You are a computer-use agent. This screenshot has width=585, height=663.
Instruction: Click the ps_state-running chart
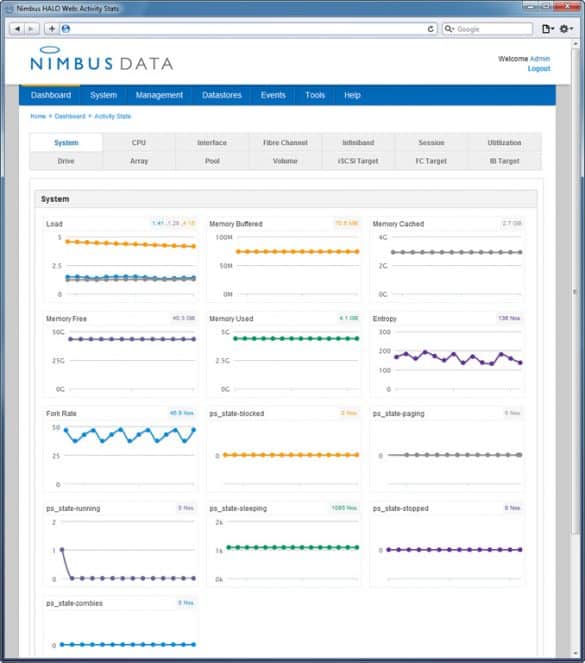tap(120, 544)
